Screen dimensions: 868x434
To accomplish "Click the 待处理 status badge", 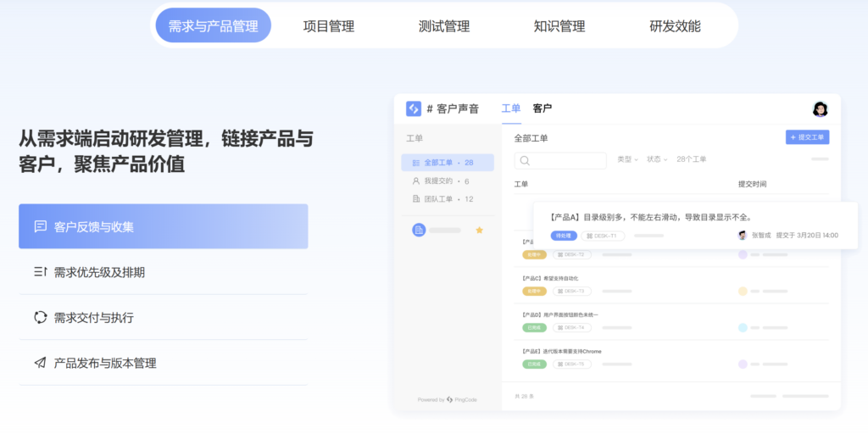I will (564, 236).
